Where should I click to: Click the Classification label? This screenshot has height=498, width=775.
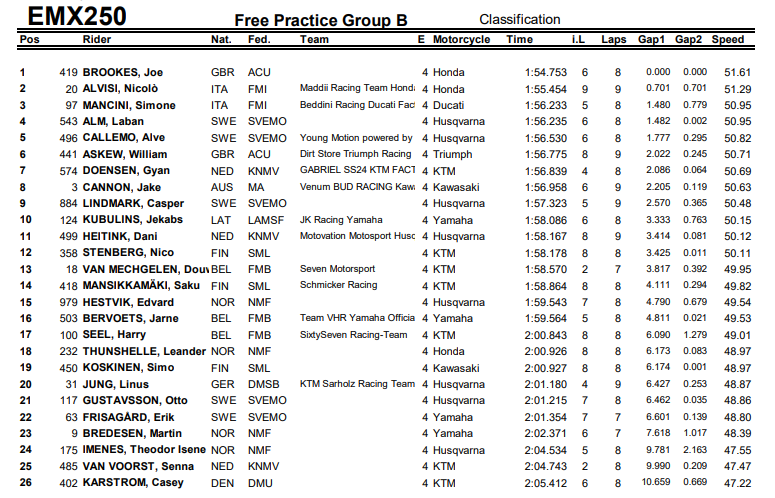coord(519,19)
